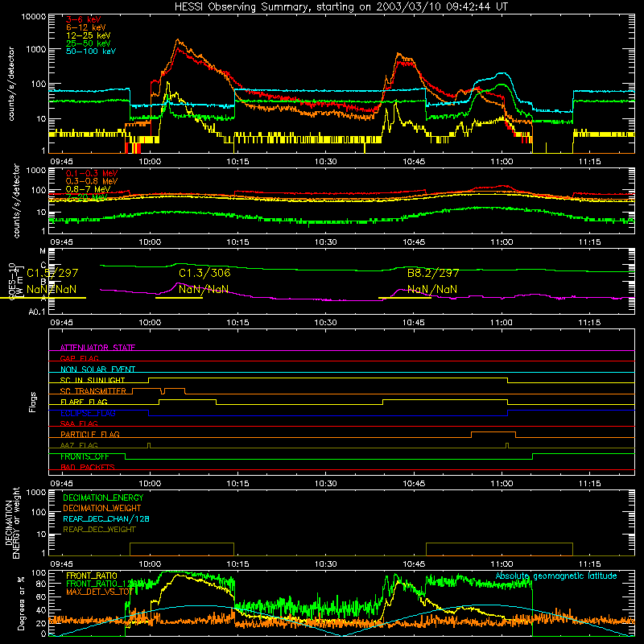The width and height of the screenshot is (644, 644).
Task: Click the GOES-10 axis title
Action: (11, 281)
